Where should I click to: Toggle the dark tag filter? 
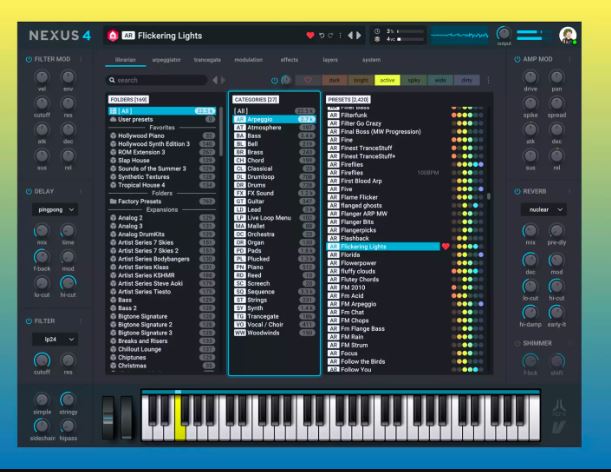[334, 80]
